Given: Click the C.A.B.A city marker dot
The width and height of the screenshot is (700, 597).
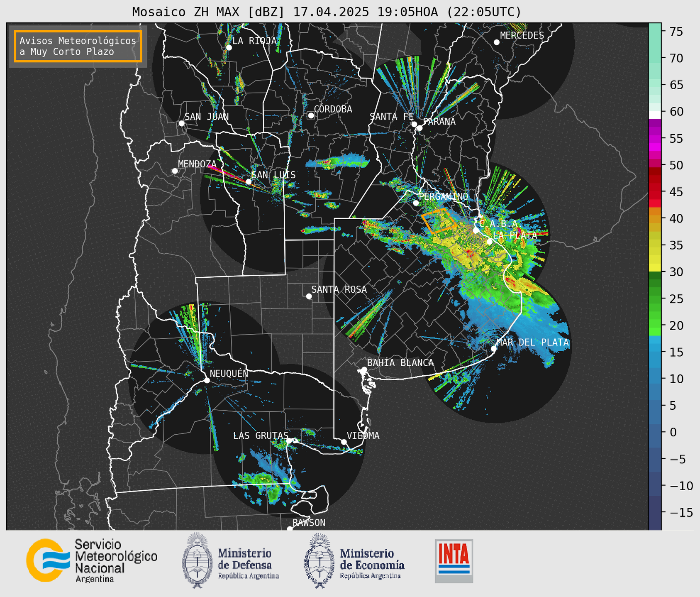Looking at the screenshot, I should pyautogui.click(x=476, y=230).
